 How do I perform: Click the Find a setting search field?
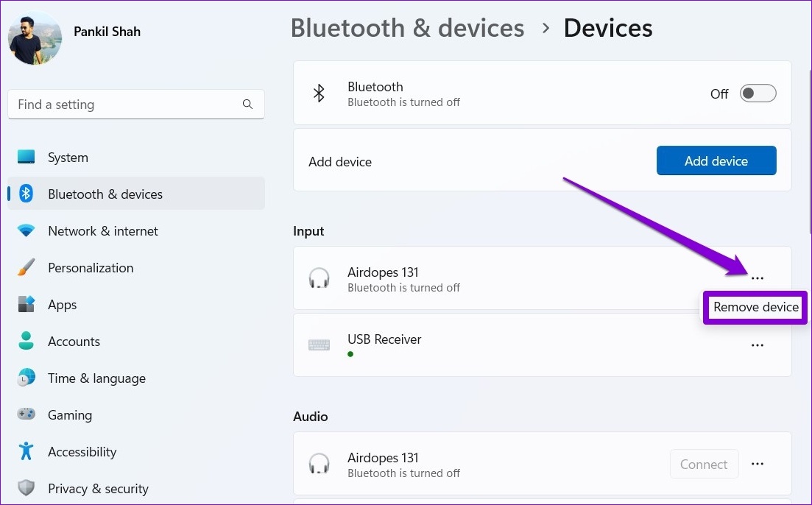click(x=125, y=105)
